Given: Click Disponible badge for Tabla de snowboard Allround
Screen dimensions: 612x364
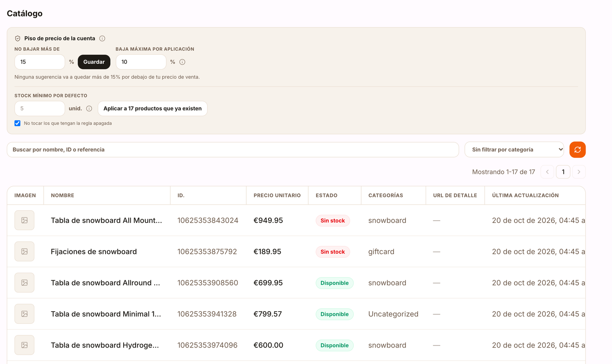Looking at the screenshot, I should tap(335, 283).
